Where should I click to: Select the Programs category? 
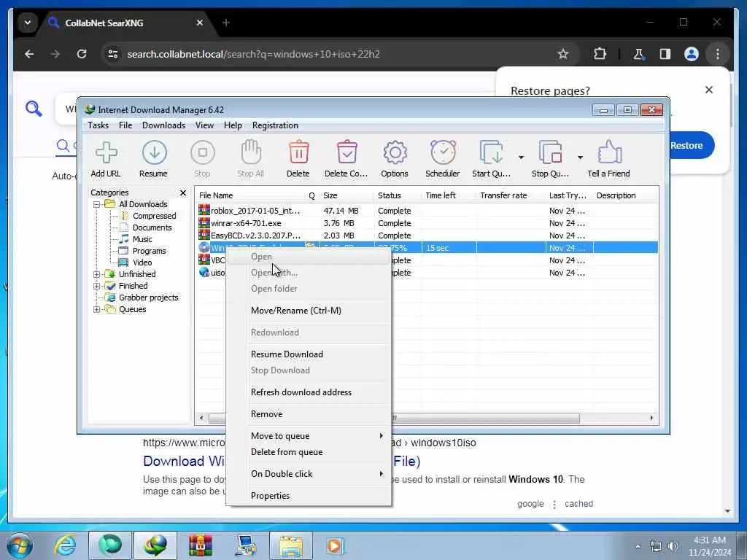(x=149, y=251)
